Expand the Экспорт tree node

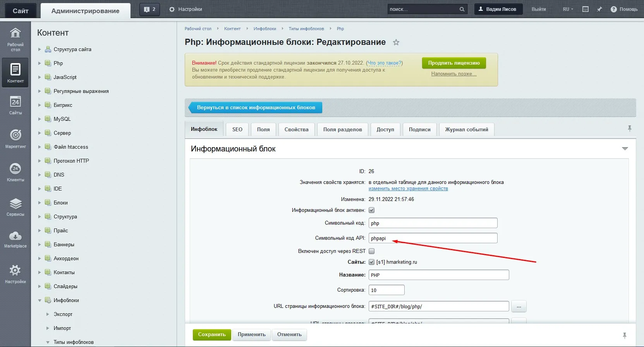click(x=48, y=314)
